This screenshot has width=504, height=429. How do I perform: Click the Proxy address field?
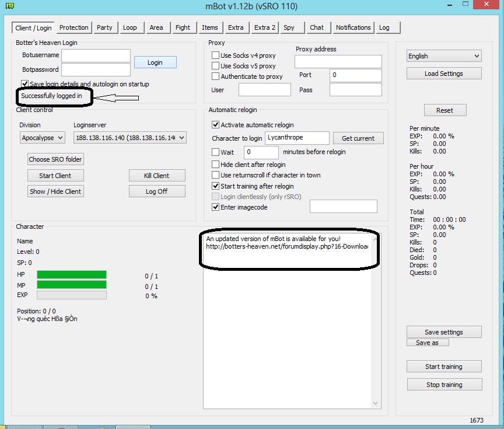pyautogui.click(x=338, y=61)
